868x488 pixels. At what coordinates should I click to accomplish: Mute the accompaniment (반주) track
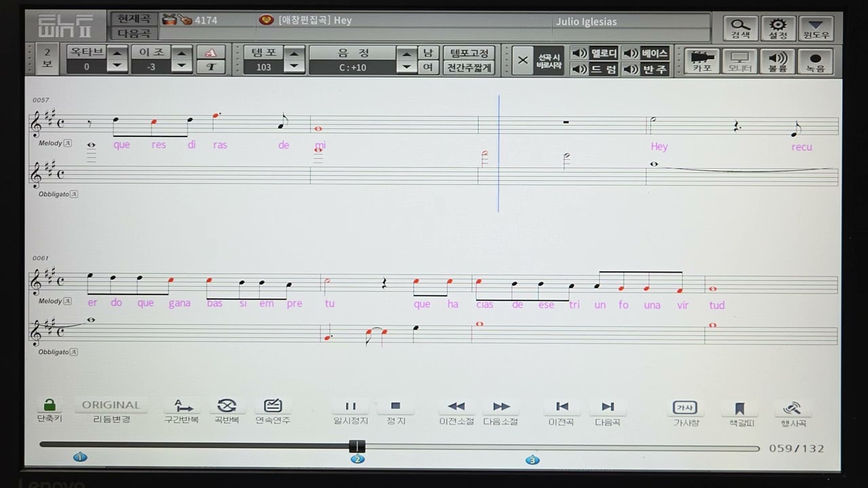[646, 69]
